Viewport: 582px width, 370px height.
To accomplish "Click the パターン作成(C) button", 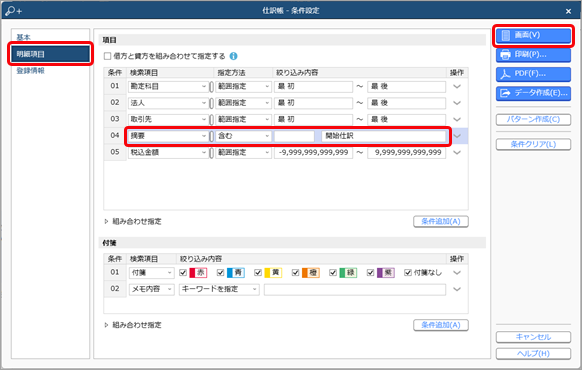I will [x=533, y=119].
